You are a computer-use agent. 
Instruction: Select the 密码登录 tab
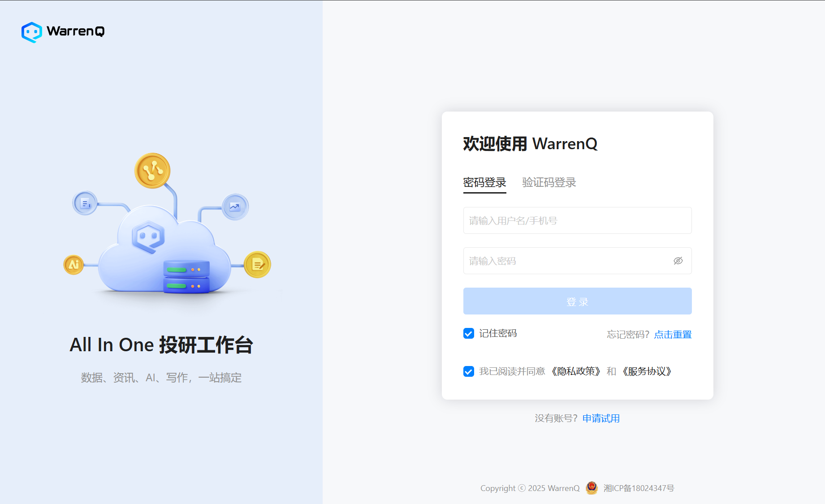pos(484,183)
